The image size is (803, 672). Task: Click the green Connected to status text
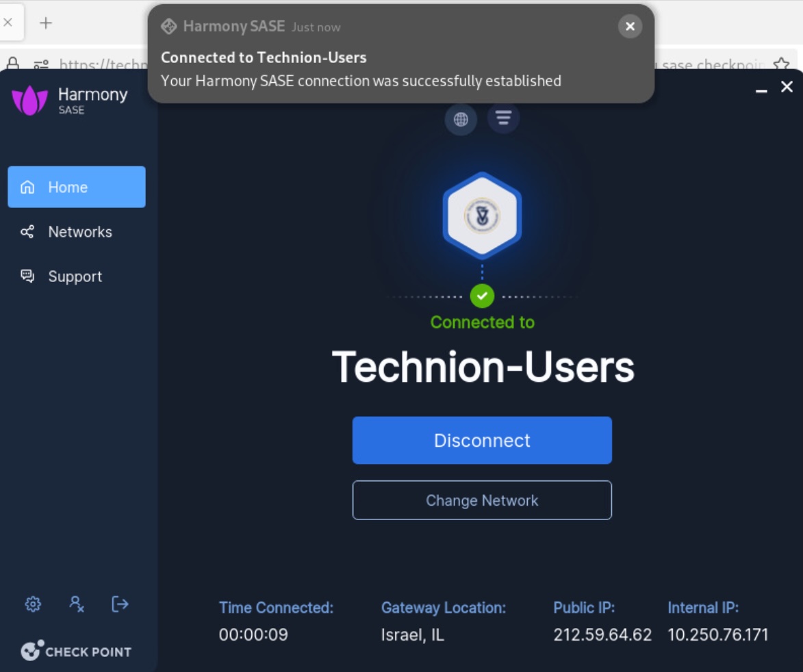(483, 322)
